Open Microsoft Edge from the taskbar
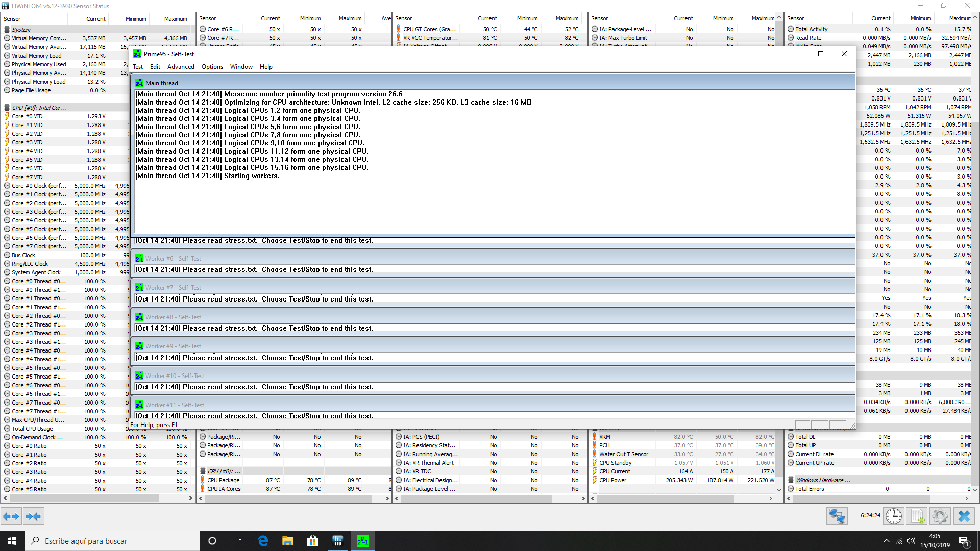 263,541
